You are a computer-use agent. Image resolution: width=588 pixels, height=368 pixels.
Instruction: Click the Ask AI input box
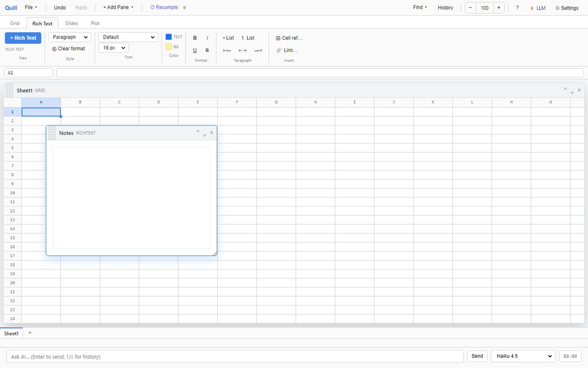[x=235, y=356]
